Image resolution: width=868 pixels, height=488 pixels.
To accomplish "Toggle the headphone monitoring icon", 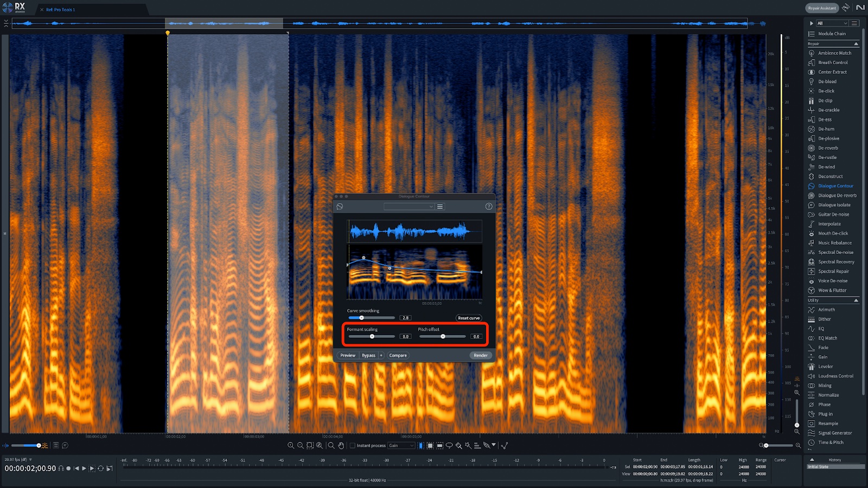I will click(x=61, y=468).
